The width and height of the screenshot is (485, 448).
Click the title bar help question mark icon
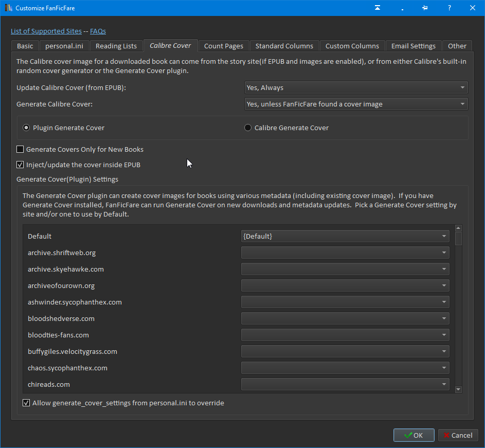[x=449, y=8]
